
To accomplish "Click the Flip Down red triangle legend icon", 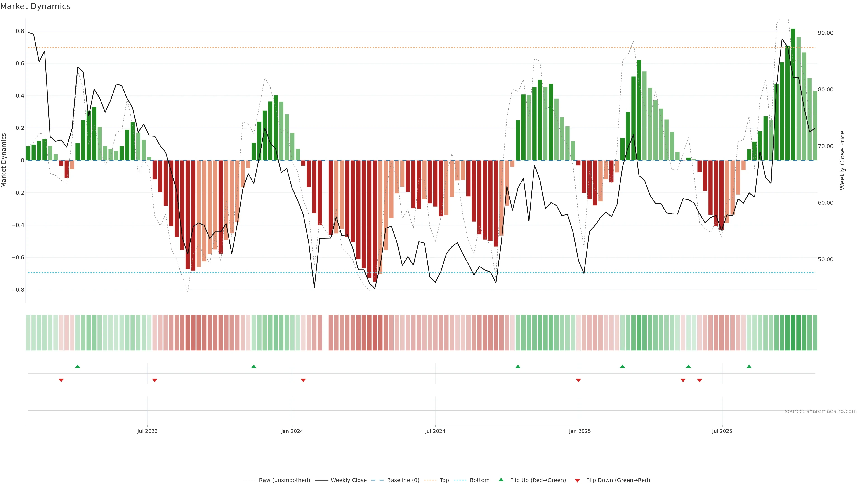I will tap(577, 480).
